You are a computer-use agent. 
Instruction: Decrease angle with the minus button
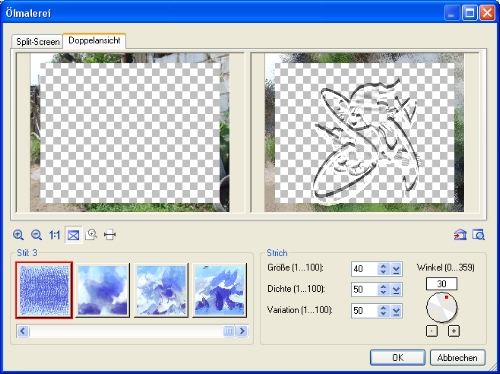point(432,331)
